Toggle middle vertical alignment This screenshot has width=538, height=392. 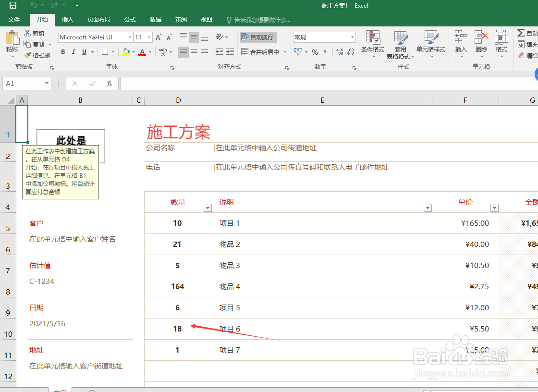point(194,37)
